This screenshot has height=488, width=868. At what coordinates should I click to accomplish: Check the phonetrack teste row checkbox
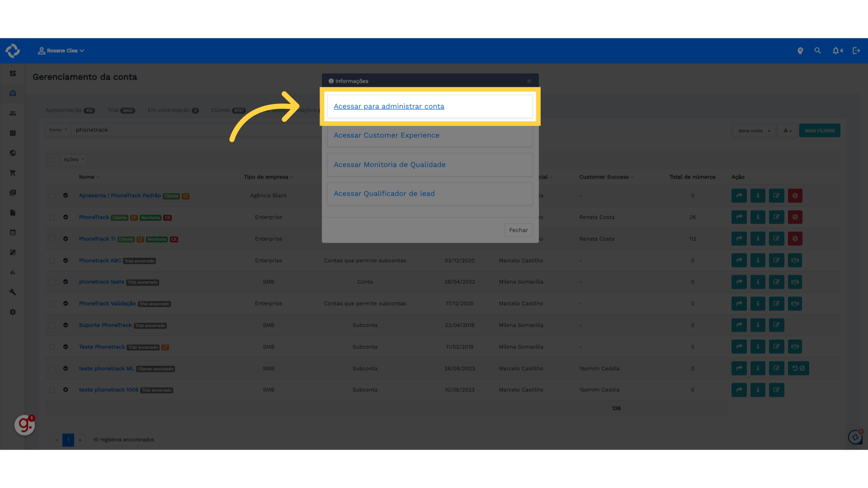coord(52,282)
